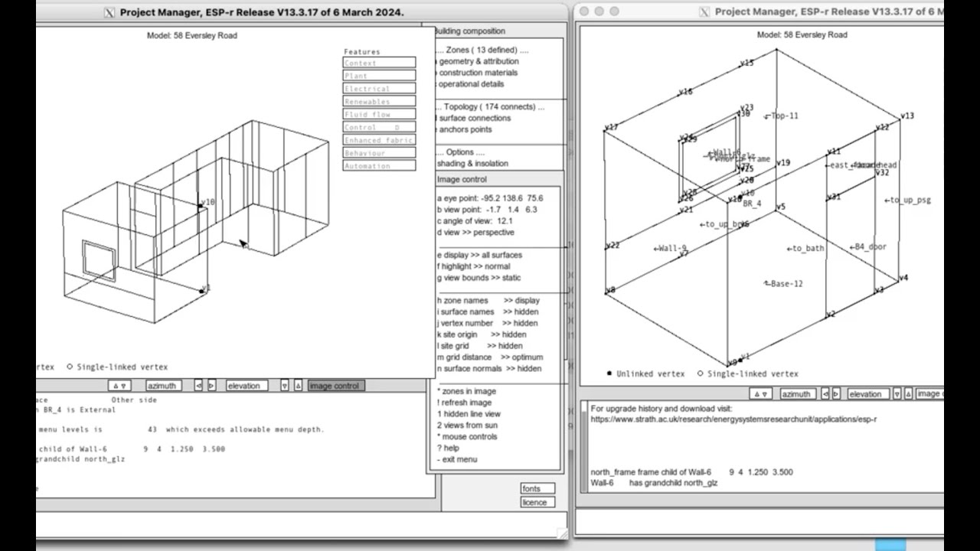Viewport: 980px width, 551px height.
Task: Choose '2 views from sun' entry
Action: point(467,425)
